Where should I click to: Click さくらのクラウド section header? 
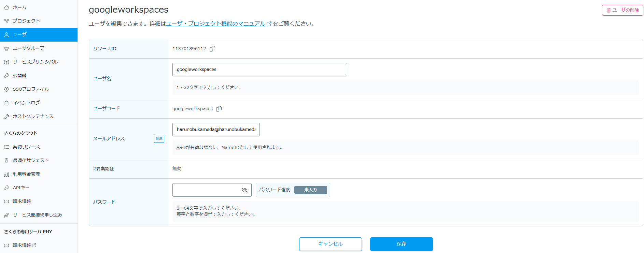tap(21, 133)
